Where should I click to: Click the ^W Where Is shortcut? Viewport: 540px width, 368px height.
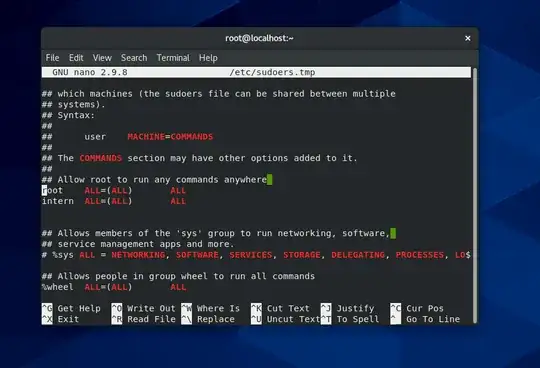[x=210, y=308]
